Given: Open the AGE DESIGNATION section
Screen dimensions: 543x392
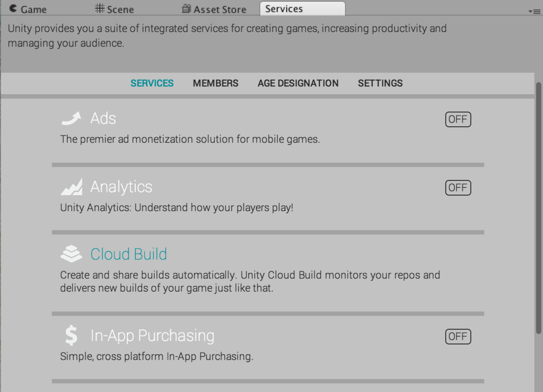Looking at the screenshot, I should [x=298, y=83].
